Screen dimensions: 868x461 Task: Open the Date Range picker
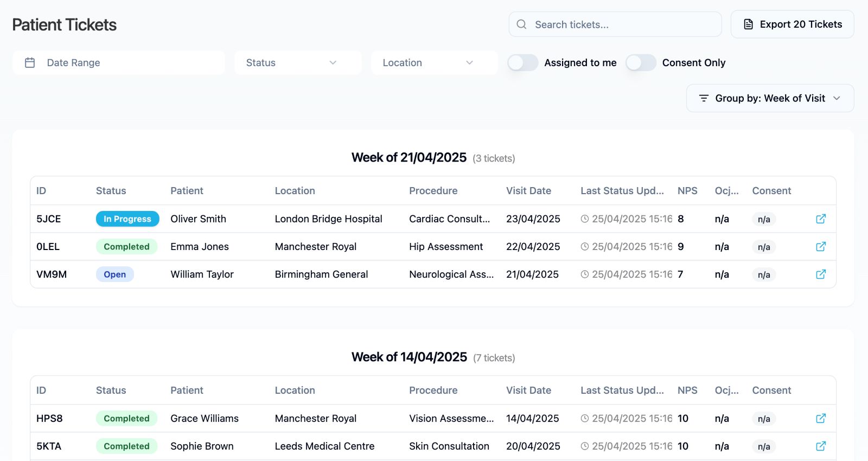(x=119, y=63)
